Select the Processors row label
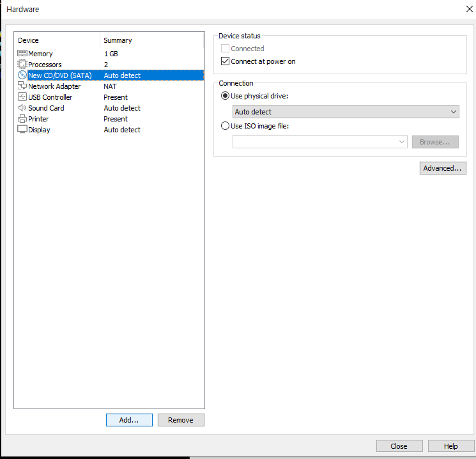Screen dimensions: 476x459 (x=45, y=65)
